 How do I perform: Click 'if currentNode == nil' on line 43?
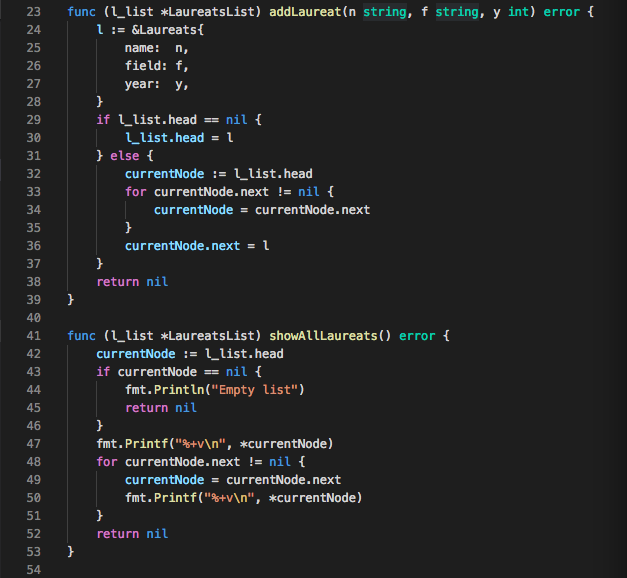point(172,372)
